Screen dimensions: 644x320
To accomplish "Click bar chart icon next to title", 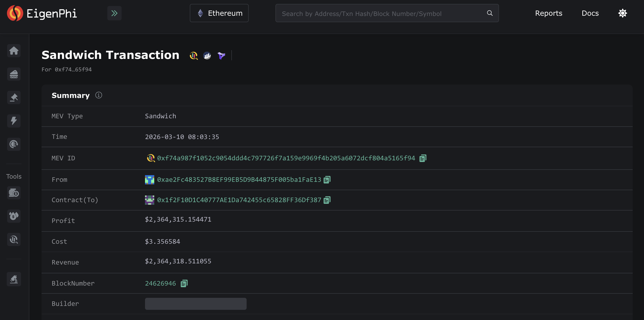I will pos(207,55).
